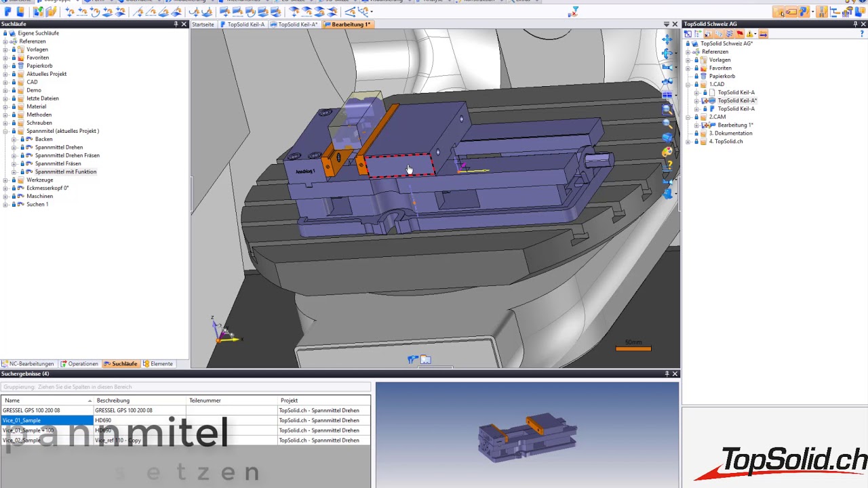
Task: Click the zoom magnifier icon below zoom window
Action: click(x=667, y=123)
